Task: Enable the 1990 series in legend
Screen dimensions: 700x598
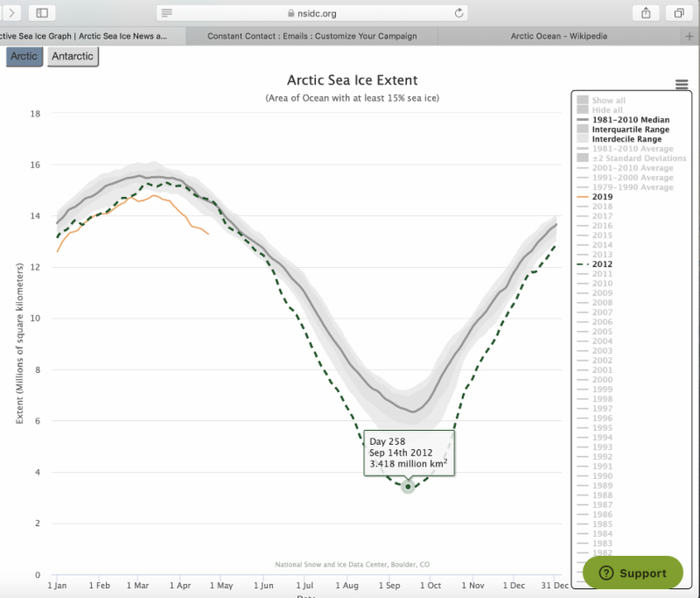Action: 595,475
